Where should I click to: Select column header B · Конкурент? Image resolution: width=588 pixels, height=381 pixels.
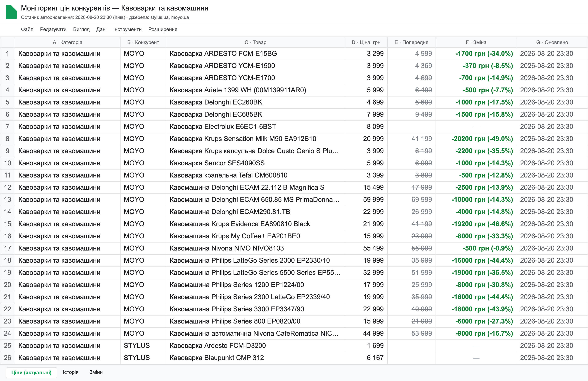pos(143,42)
